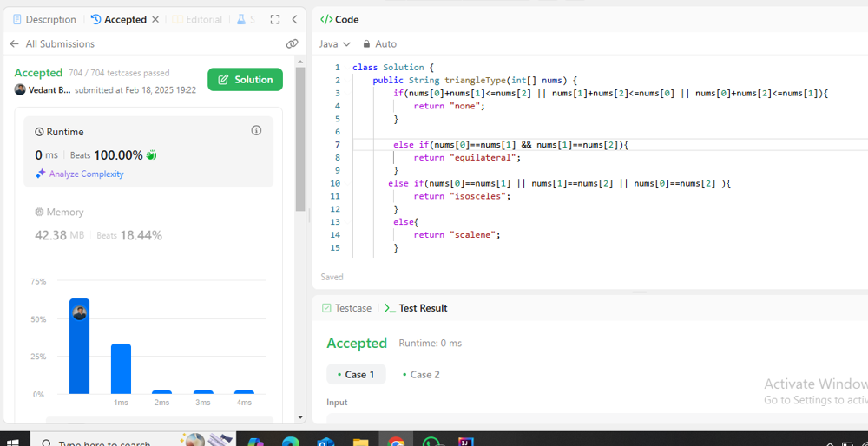Click code line number 7
This screenshot has width=868, height=446.
pos(337,144)
